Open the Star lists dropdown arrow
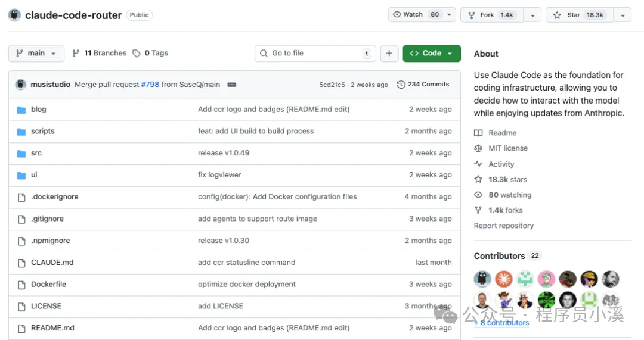The width and height of the screenshot is (644, 340). (623, 15)
